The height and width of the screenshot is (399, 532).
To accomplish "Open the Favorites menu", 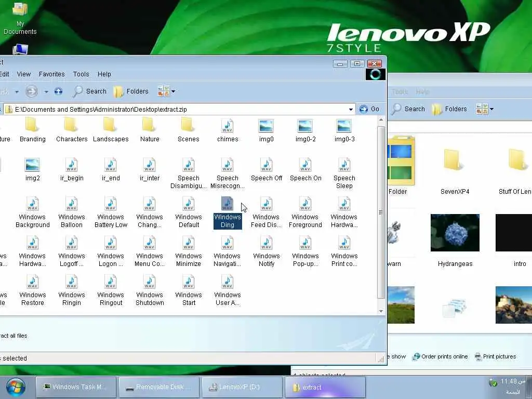I will (51, 74).
